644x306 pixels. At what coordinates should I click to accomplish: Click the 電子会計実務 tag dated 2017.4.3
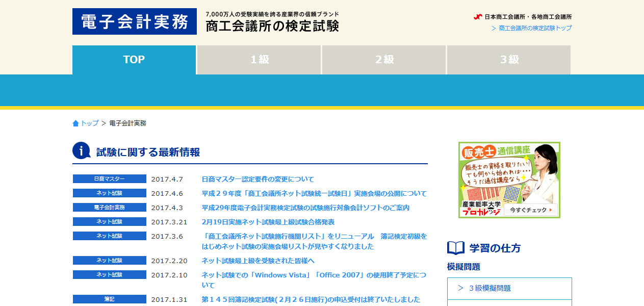click(110, 208)
